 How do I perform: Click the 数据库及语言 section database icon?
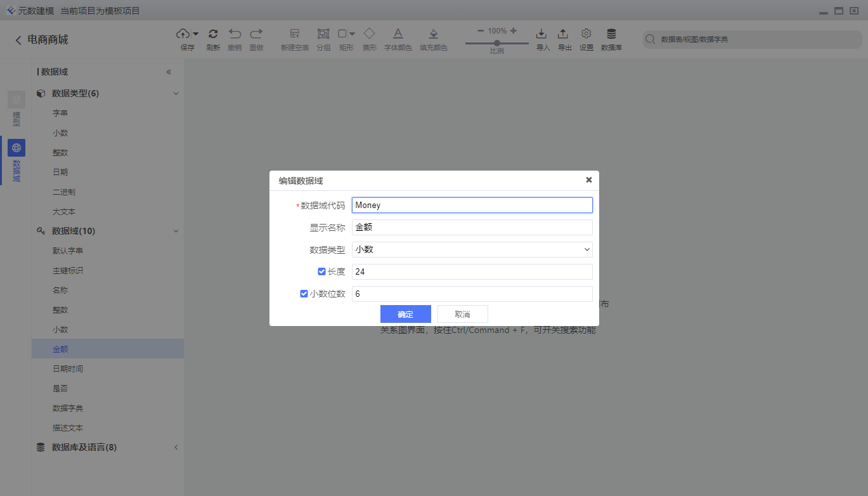[x=41, y=448]
